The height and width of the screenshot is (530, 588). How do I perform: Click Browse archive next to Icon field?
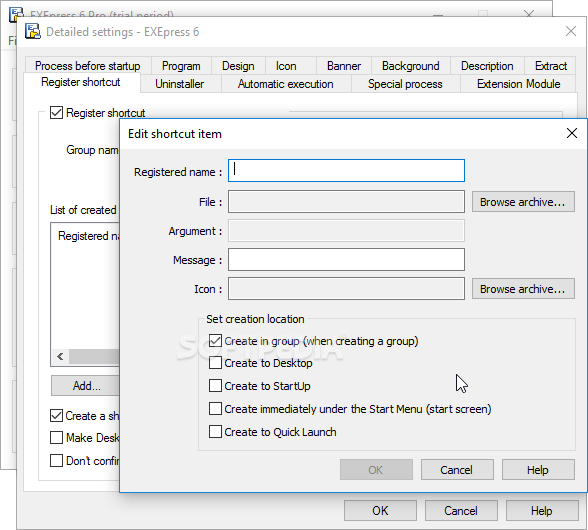523,289
